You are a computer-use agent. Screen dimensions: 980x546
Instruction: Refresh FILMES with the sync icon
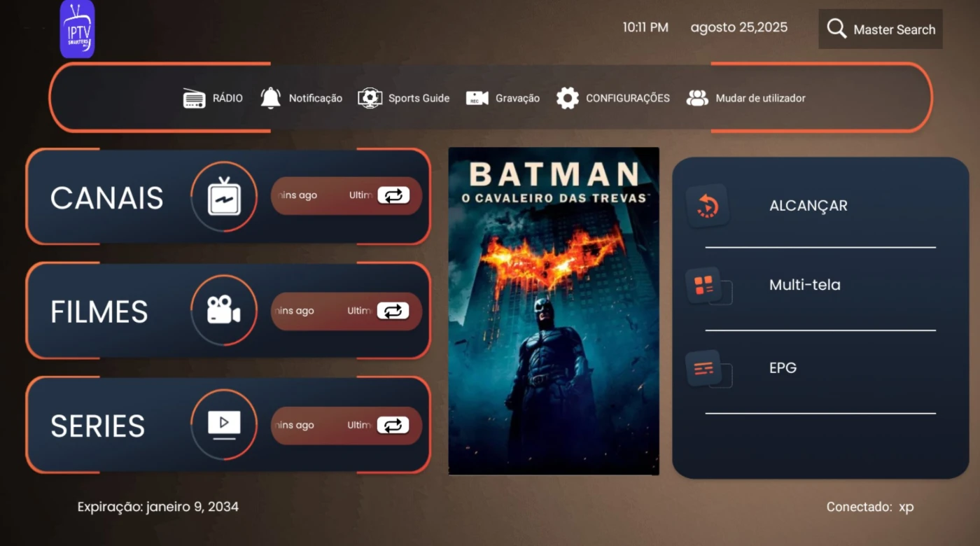tap(393, 311)
